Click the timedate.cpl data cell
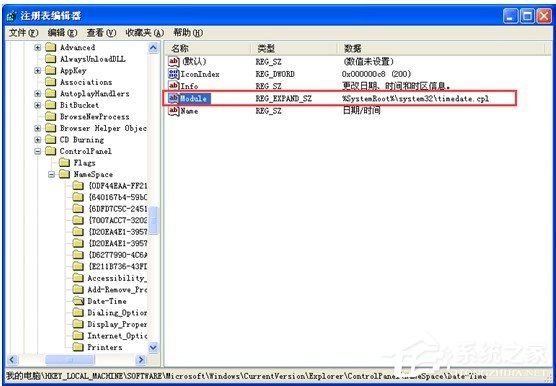 click(x=416, y=99)
